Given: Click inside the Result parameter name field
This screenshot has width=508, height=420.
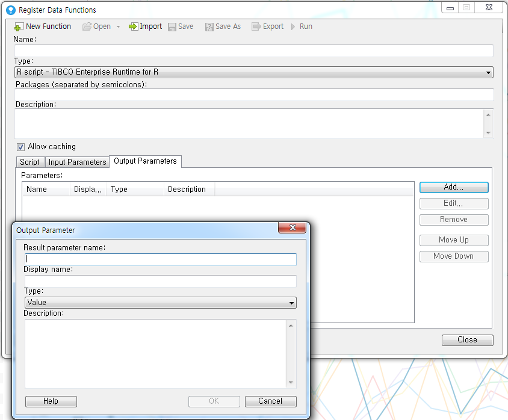Looking at the screenshot, I should (x=160, y=259).
